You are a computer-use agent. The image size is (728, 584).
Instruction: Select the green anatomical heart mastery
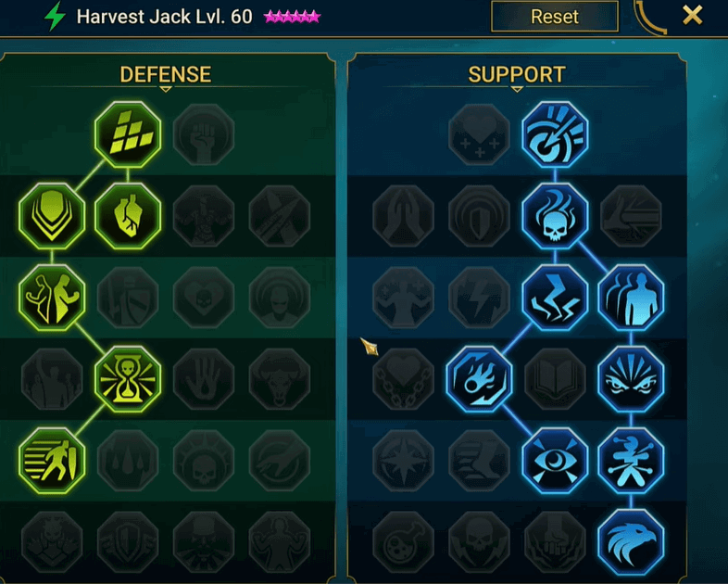pyautogui.click(x=128, y=216)
